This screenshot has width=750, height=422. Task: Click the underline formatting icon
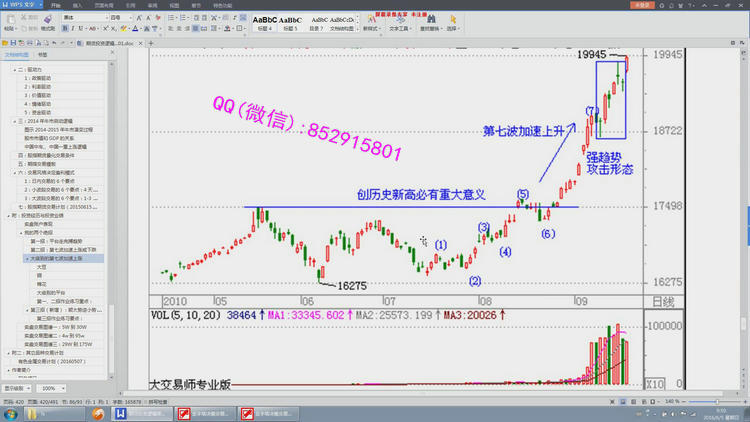coord(81,29)
